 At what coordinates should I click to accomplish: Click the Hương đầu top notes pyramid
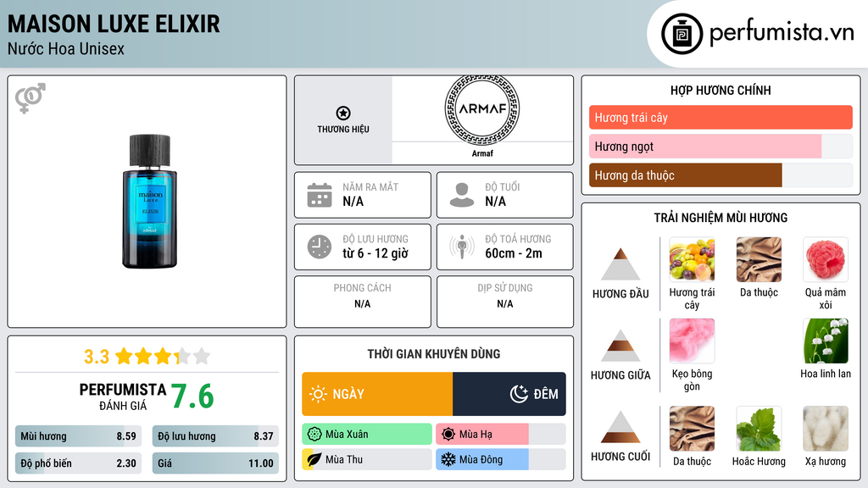coord(620,264)
